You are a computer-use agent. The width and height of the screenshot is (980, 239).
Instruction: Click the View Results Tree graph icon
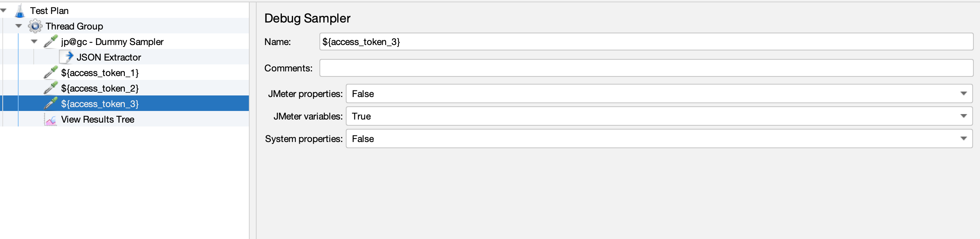[x=50, y=119]
